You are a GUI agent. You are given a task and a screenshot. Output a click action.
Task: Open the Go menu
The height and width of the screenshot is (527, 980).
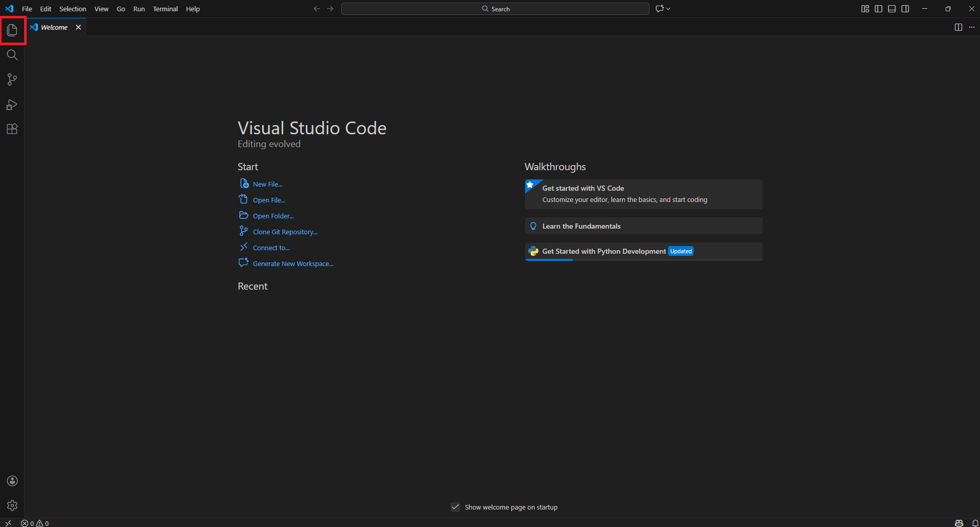coord(121,9)
